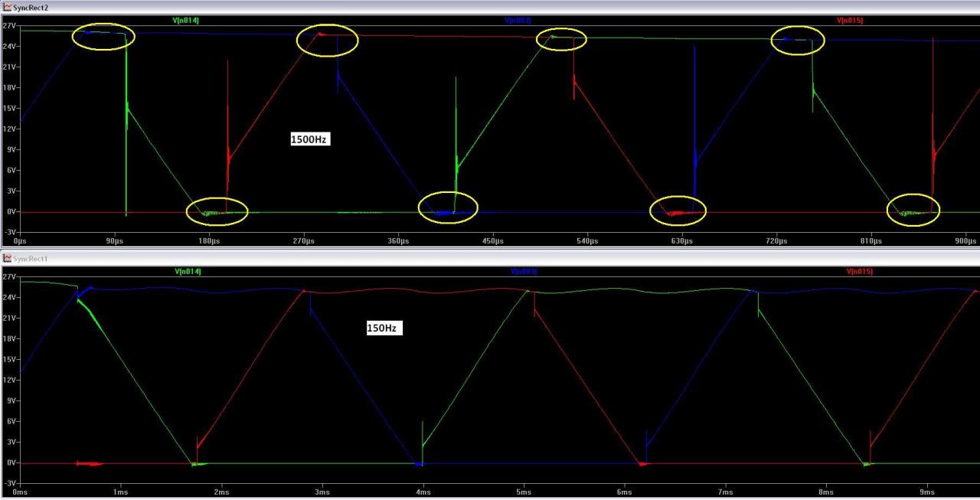Viewport: 980px width, 500px height.
Task: Click the 6ms time axis label
Action: tap(624, 492)
